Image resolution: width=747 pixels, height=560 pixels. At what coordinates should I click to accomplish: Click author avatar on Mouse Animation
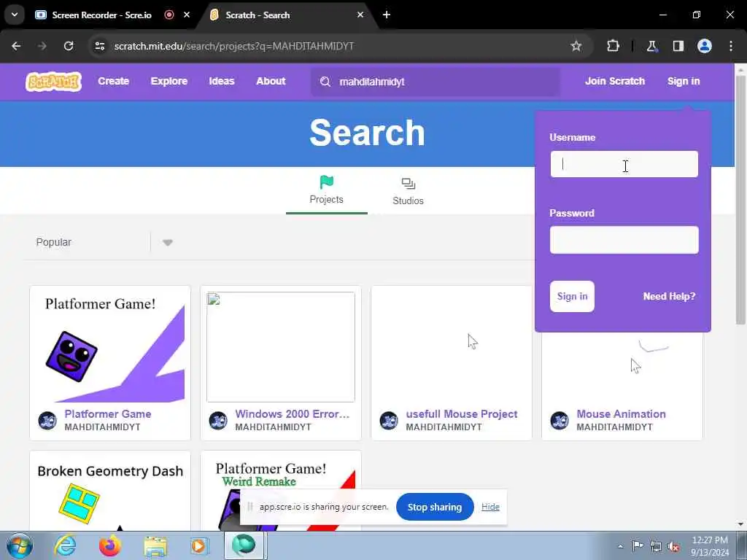(x=560, y=421)
